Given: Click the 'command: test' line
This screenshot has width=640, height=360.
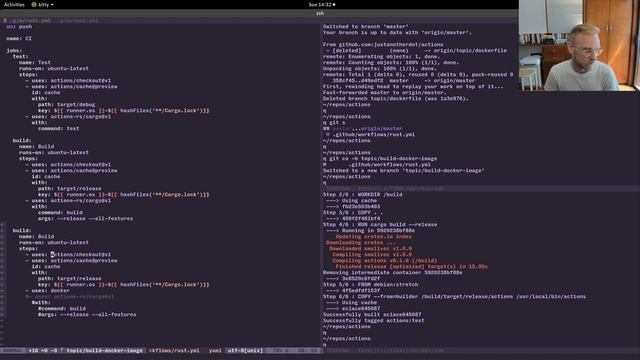Looking at the screenshot, I should pyautogui.click(x=58, y=129).
